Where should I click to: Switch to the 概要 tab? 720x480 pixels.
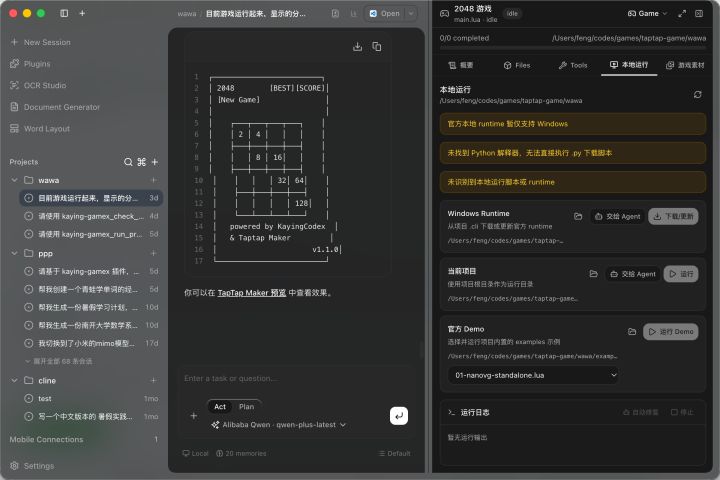[461, 65]
